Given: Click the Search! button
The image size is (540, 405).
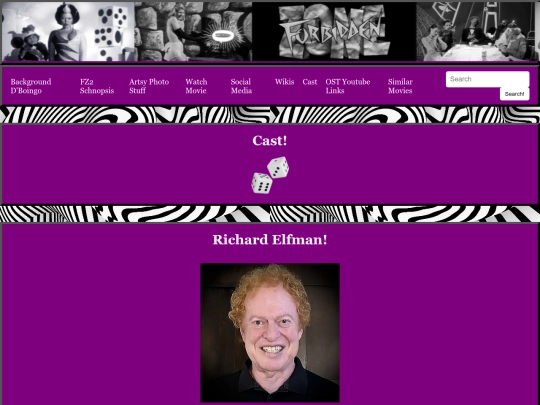Looking at the screenshot, I should pos(515,94).
